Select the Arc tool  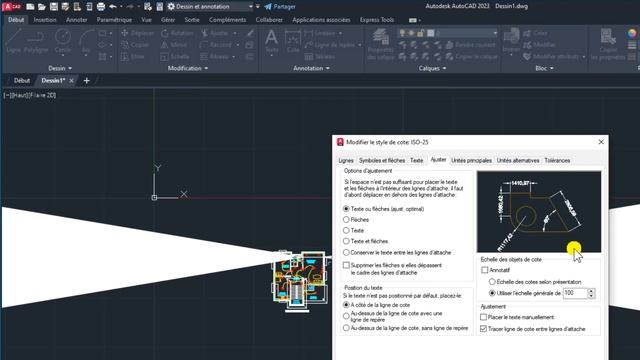(x=86, y=42)
